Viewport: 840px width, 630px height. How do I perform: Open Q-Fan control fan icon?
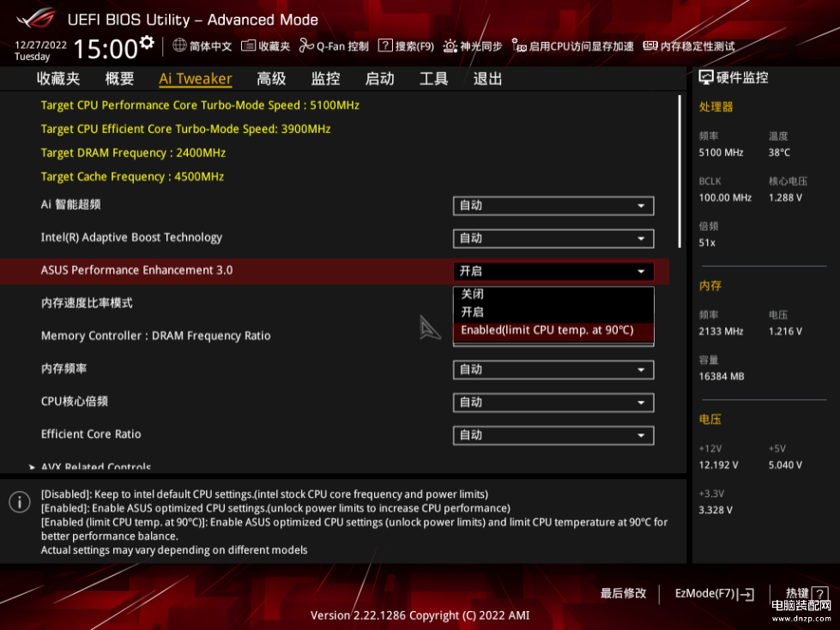(x=306, y=46)
